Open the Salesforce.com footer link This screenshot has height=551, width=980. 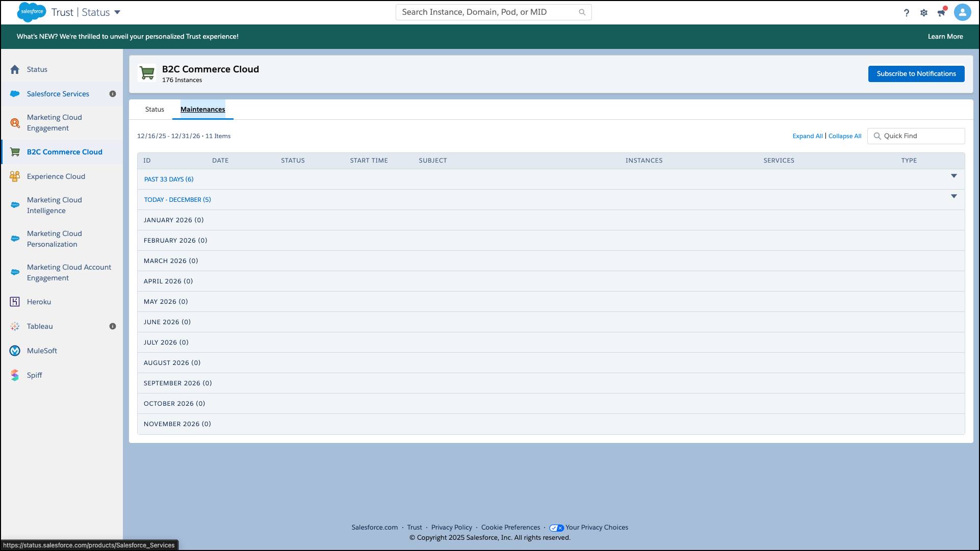[x=375, y=528]
